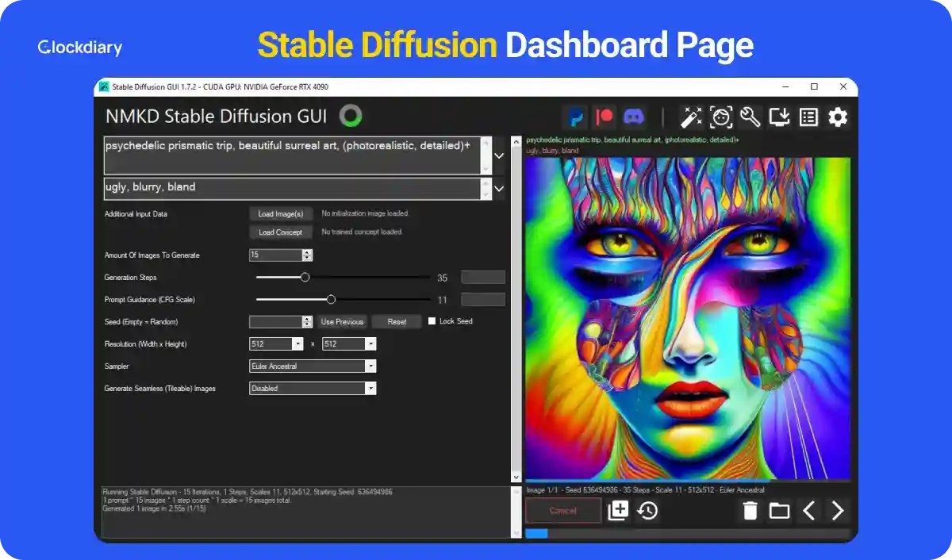Cancel the running generation
Image resolution: width=952 pixels, height=560 pixels.
[x=563, y=511]
